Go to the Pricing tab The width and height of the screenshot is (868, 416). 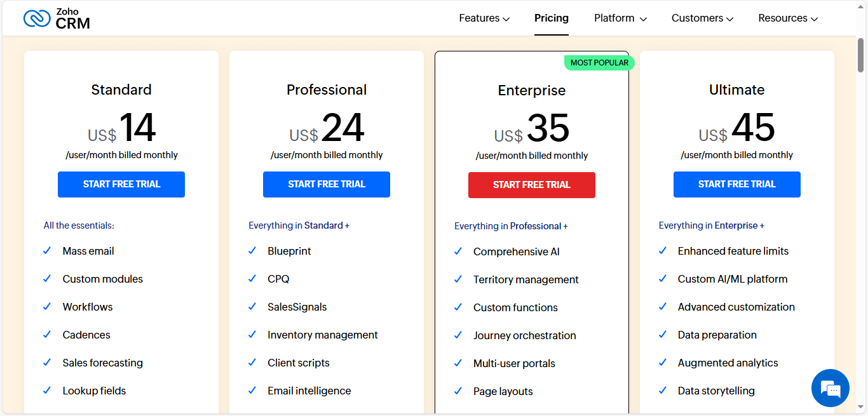(x=552, y=18)
